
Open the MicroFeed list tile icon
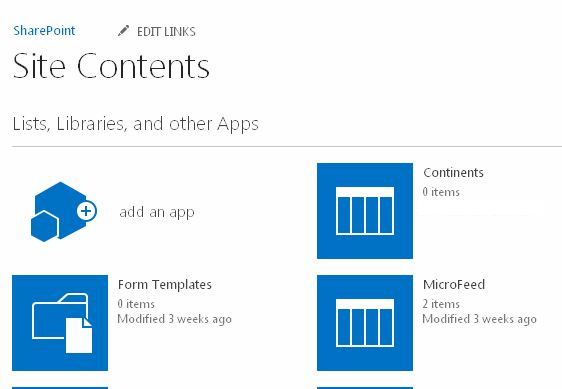pyautogui.click(x=365, y=323)
